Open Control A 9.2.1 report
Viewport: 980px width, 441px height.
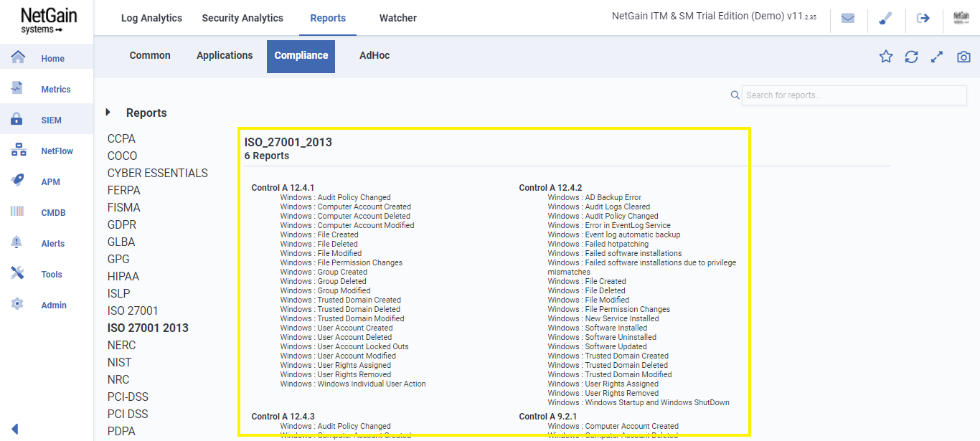click(x=548, y=417)
